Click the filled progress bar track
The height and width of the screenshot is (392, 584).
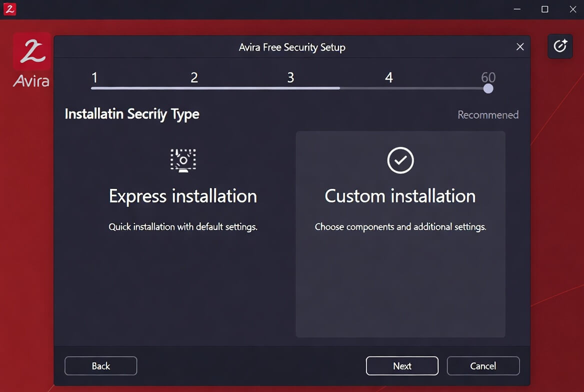click(215, 88)
